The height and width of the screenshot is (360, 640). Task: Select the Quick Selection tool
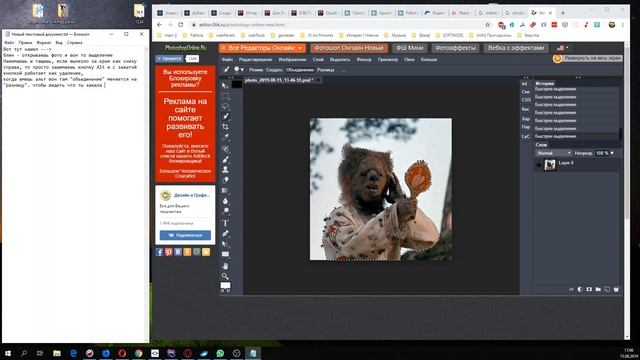[225, 116]
